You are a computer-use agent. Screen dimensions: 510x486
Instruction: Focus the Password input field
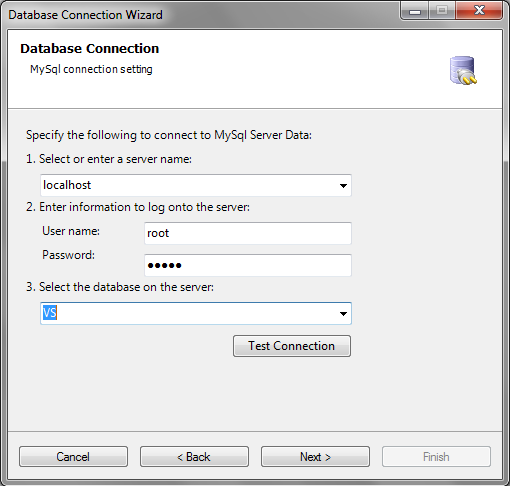click(248, 265)
